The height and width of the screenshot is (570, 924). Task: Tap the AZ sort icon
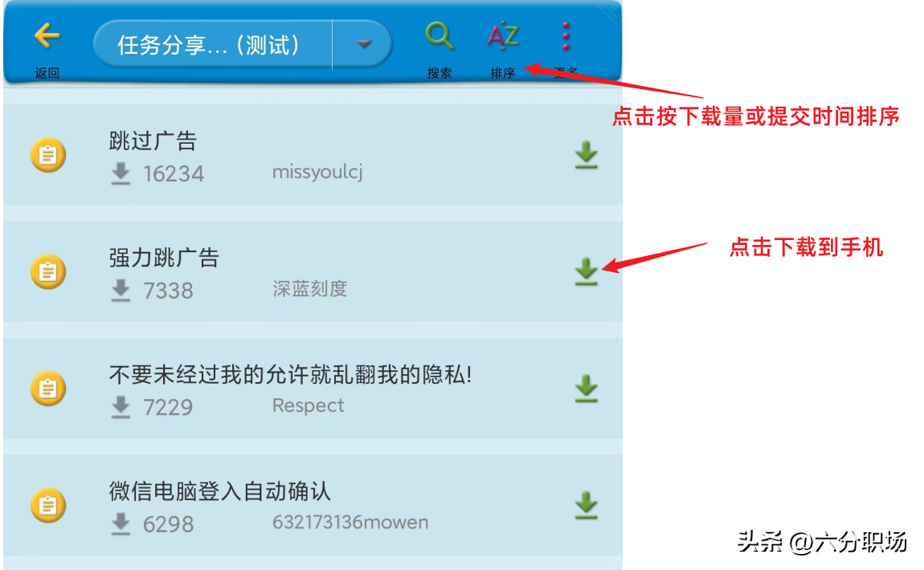pyautogui.click(x=503, y=36)
